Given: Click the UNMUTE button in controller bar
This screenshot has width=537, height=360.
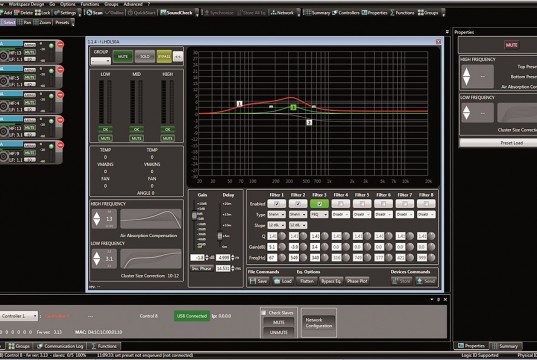Looking at the screenshot, I should pos(278,332).
